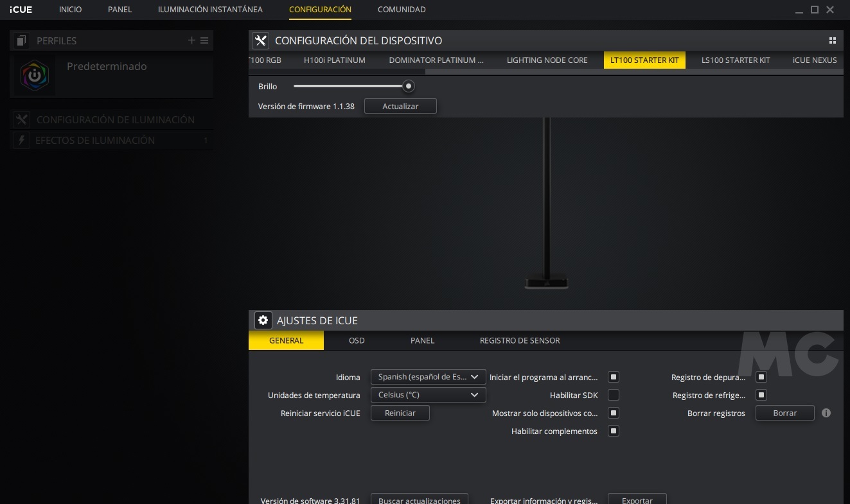This screenshot has height=504, width=850.
Task: Select the H100i PLATINUM device tab
Action: coord(334,60)
